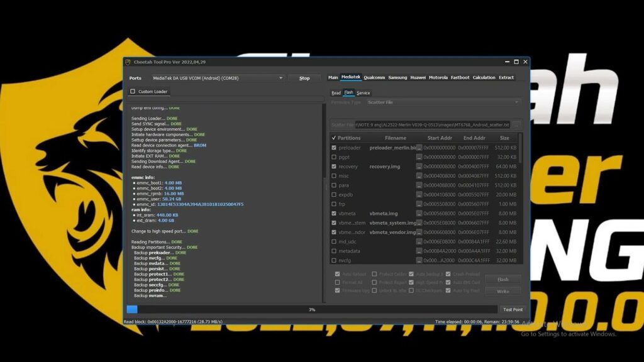Toggle the Format All checkbox

[x=338, y=282]
